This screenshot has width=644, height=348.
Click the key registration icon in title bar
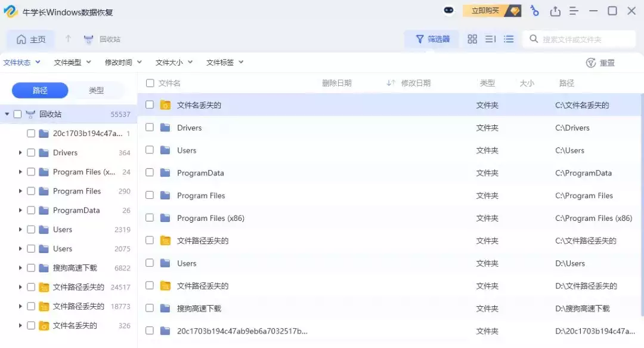(x=534, y=11)
